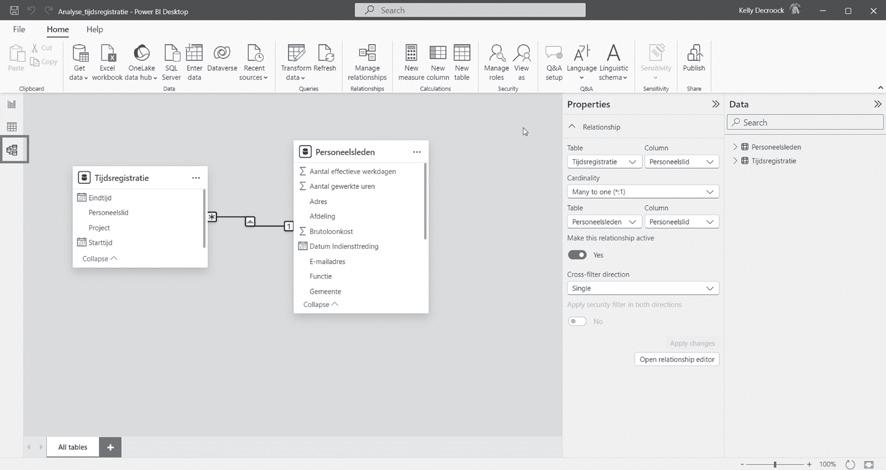Open Manage roles
Viewport: 886px width, 470px height.
pos(497,62)
